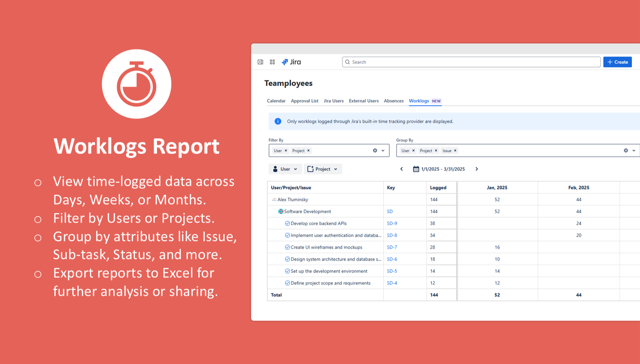This screenshot has height=364, width=640.
Task: Click the 1/1/2025 - 3/31/2025 date range
Action: [x=443, y=169]
